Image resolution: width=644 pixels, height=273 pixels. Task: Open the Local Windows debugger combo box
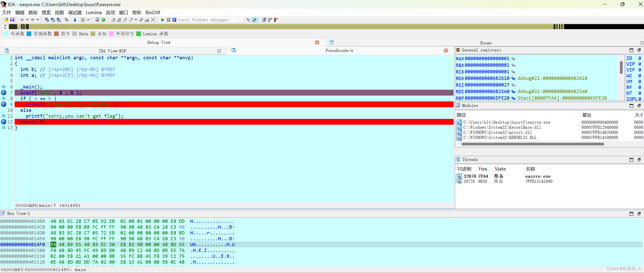click(210, 20)
